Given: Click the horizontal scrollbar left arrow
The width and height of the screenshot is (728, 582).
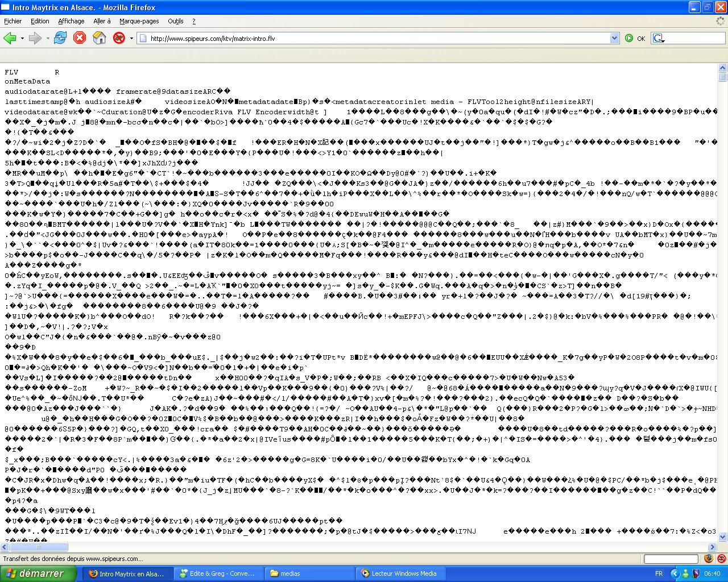Looking at the screenshot, I should tap(5, 547).
